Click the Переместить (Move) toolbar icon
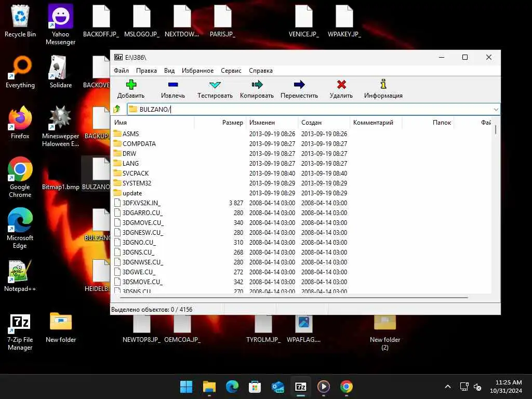Image resolution: width=532 pixels, height=399 pixels. (299, 85)
